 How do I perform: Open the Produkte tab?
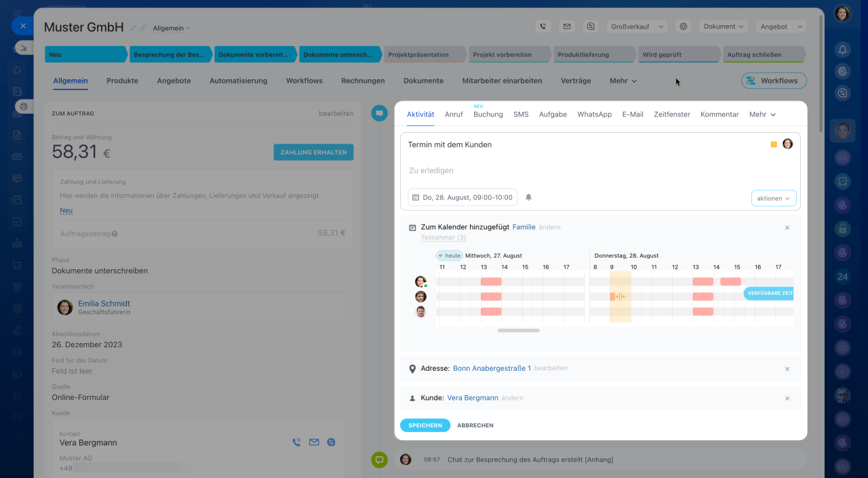coord(122,81)
